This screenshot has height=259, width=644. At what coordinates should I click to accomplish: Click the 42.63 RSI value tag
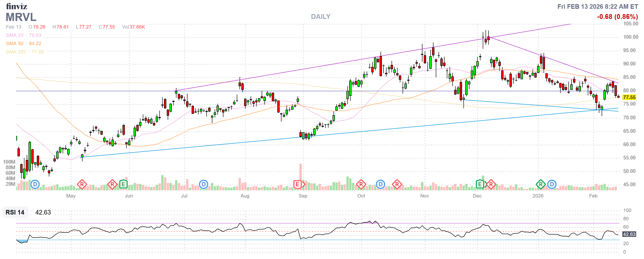pyautogui.click(x=629, y=234)
